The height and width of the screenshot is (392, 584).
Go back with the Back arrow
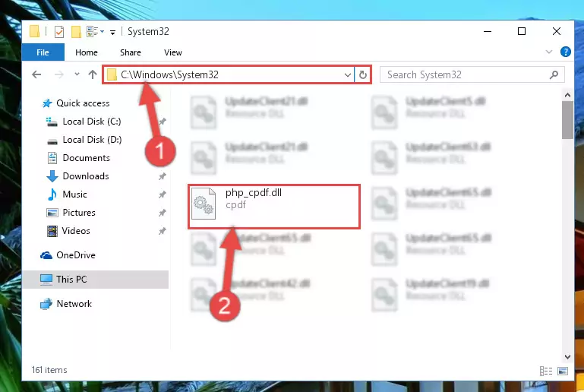(36, 74)
